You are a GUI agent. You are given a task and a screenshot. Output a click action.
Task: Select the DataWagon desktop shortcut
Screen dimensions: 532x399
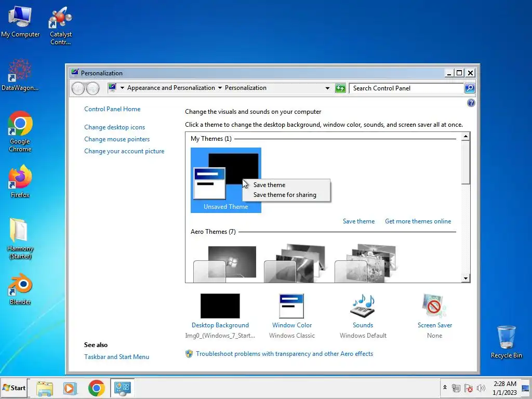(x=20, y=75)
